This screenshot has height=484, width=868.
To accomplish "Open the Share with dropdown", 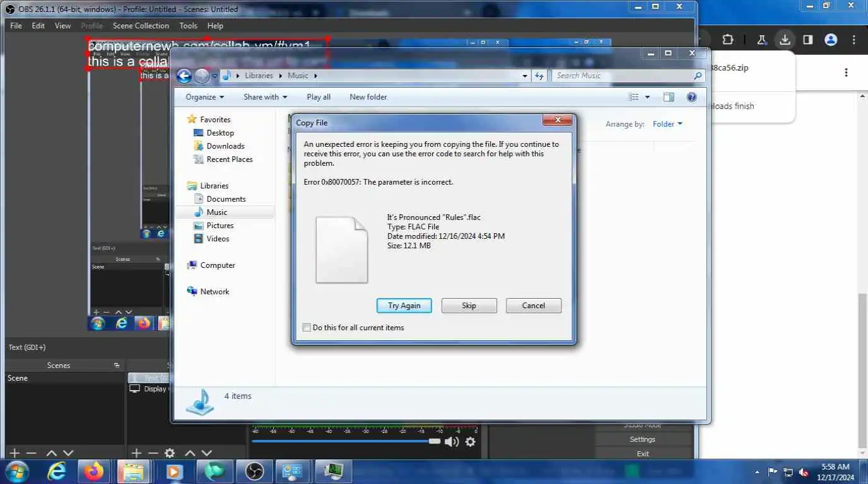I will click(x=265, y=97).
